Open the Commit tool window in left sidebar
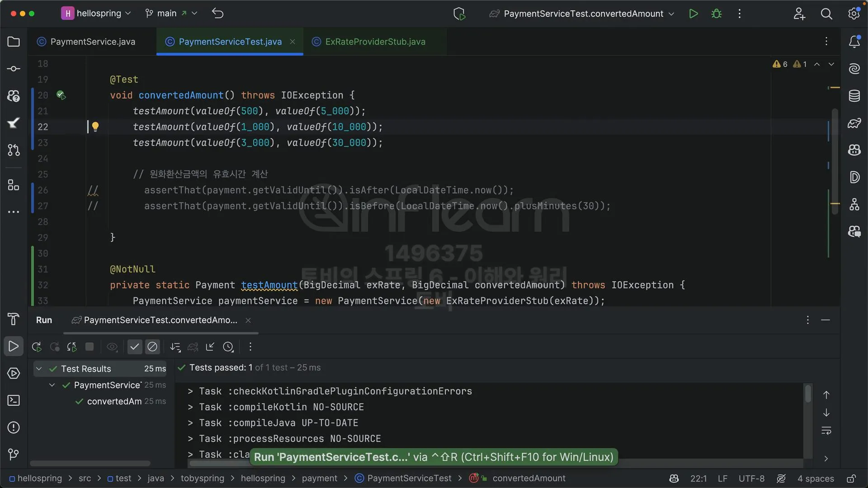868x488 pixels. click(x=14, y=69)
